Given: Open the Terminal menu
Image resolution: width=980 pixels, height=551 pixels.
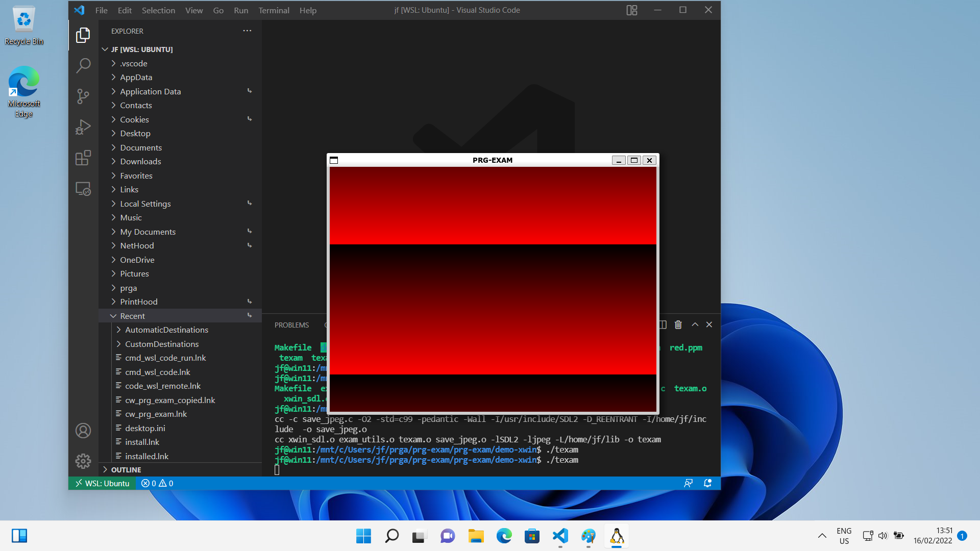Looking at the screenshot, I should tap(274, 10).
